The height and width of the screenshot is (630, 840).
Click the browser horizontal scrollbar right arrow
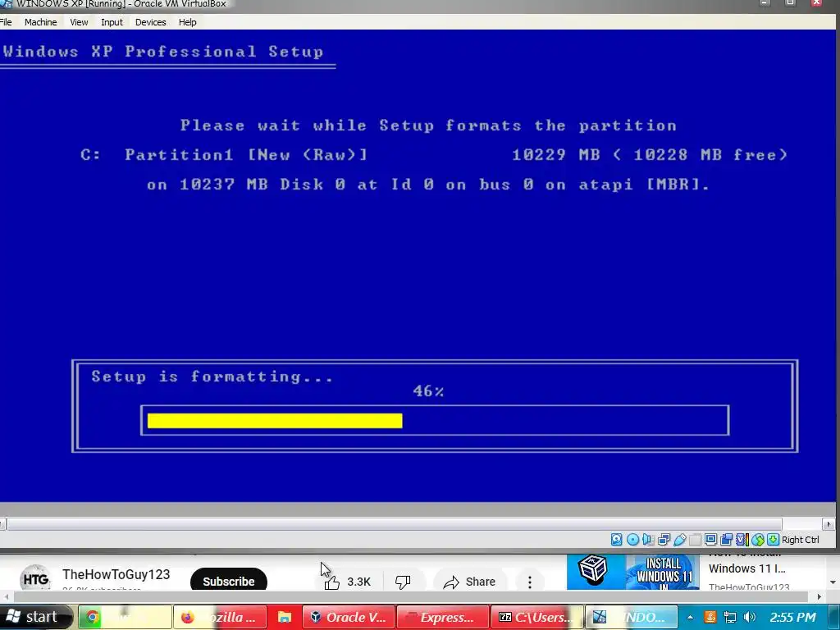click(x=819, y=596)
